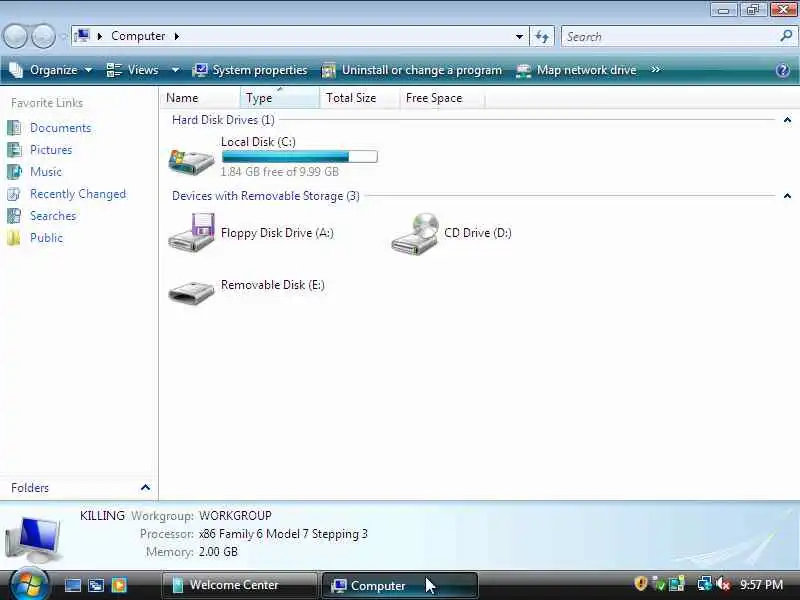Screen dimensions: 800x600
Task: Click the Removable Disk (E:) label
Action: (x=272, y=285)
